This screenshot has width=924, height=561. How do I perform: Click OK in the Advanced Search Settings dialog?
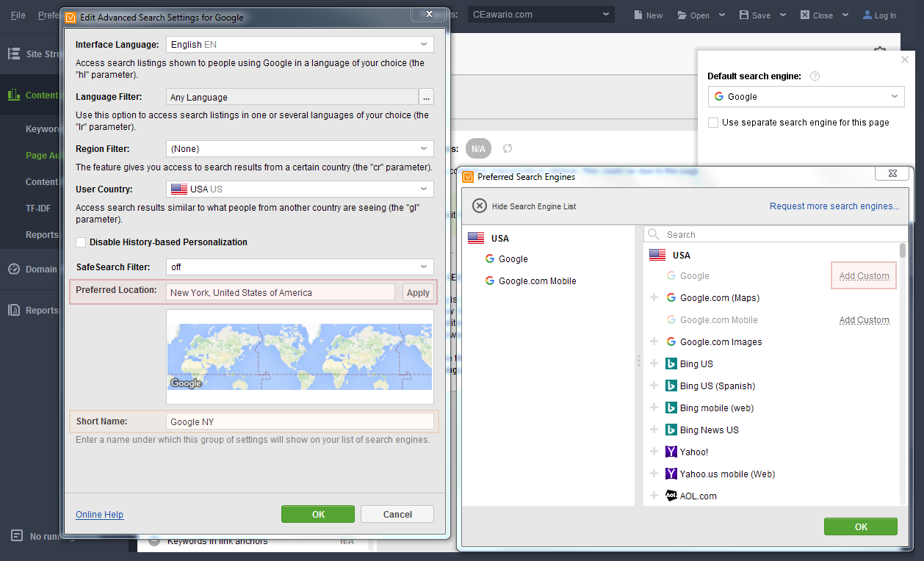click(x=318, y=514)
